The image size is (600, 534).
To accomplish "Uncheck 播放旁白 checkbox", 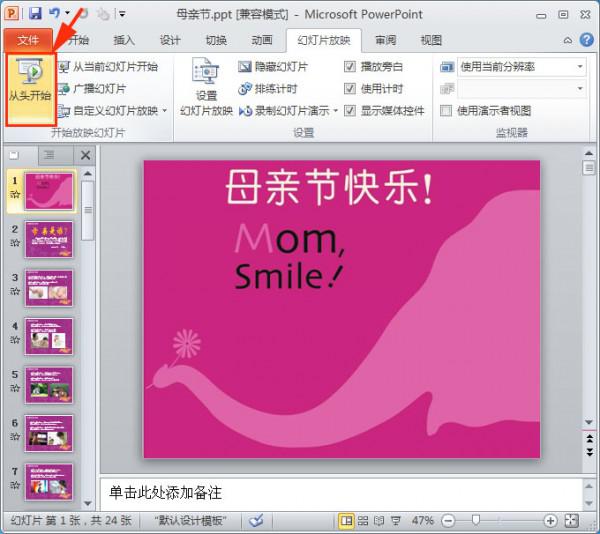I will pos(350,67).
